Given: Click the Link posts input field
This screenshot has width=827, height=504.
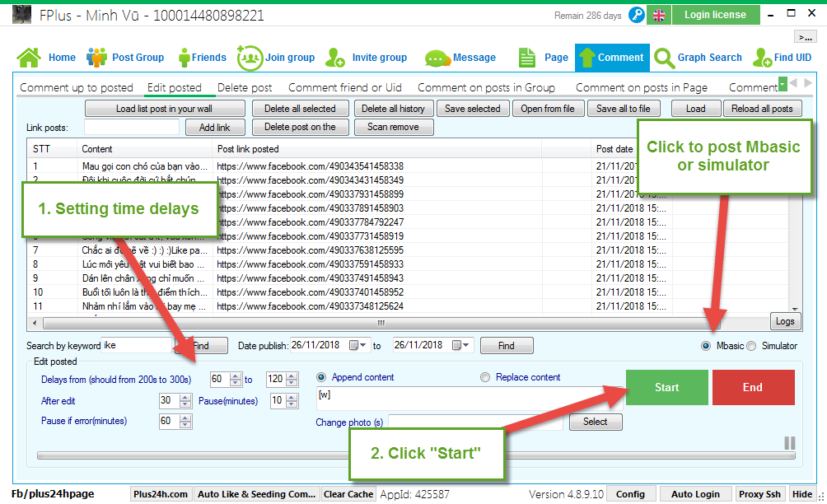Looking at the screenshot, I should point(132,127).
